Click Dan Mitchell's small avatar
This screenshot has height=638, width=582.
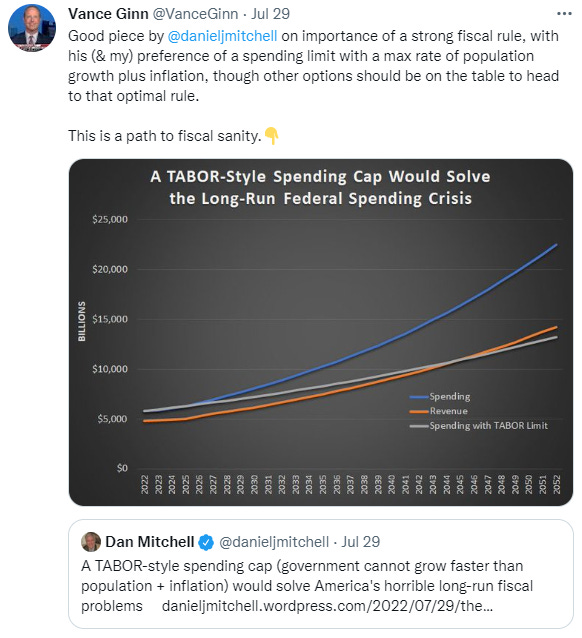pos(91,542)
